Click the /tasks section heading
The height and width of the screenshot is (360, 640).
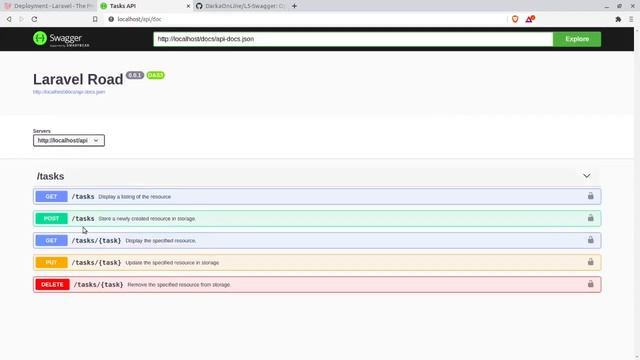click(x=50, y=176)
